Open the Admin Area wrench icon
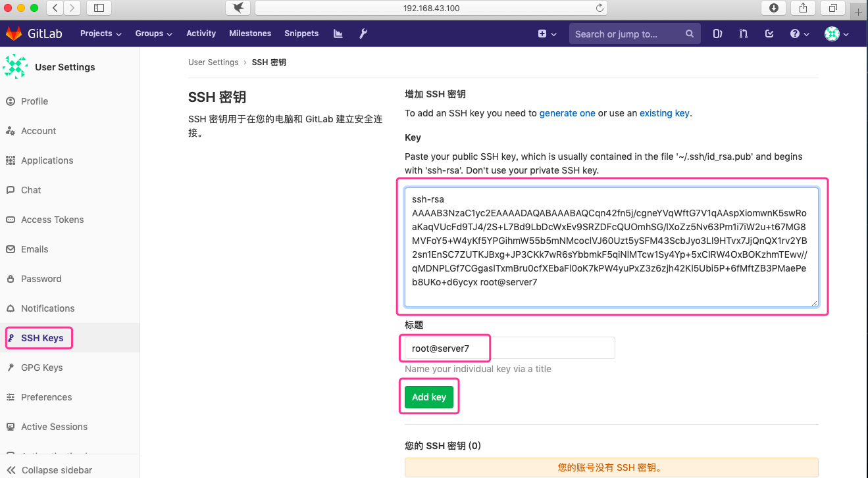The image size is (868, 478). pyautogui.click(x=363, y=34)
